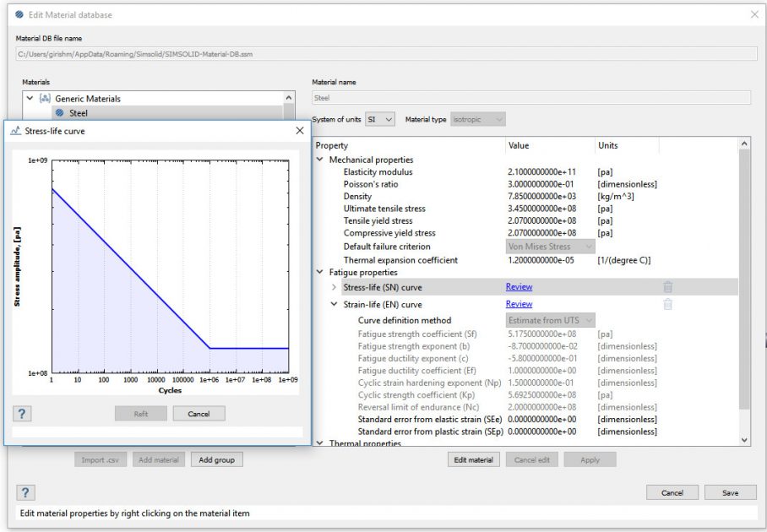Viewport: 767px width, 532px height.
Task: Collapse the Strain-life (EN) curve row
Action: pos(334,304)
